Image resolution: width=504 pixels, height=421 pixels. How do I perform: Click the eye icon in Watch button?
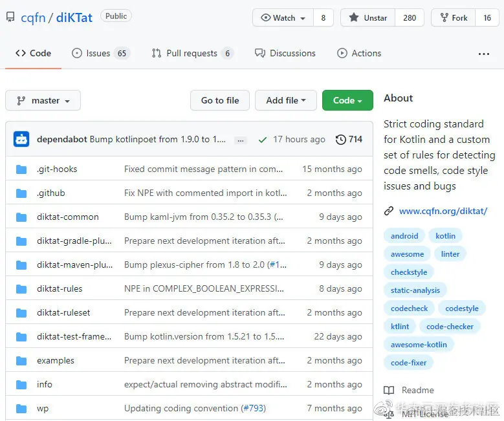click(265, 17)
